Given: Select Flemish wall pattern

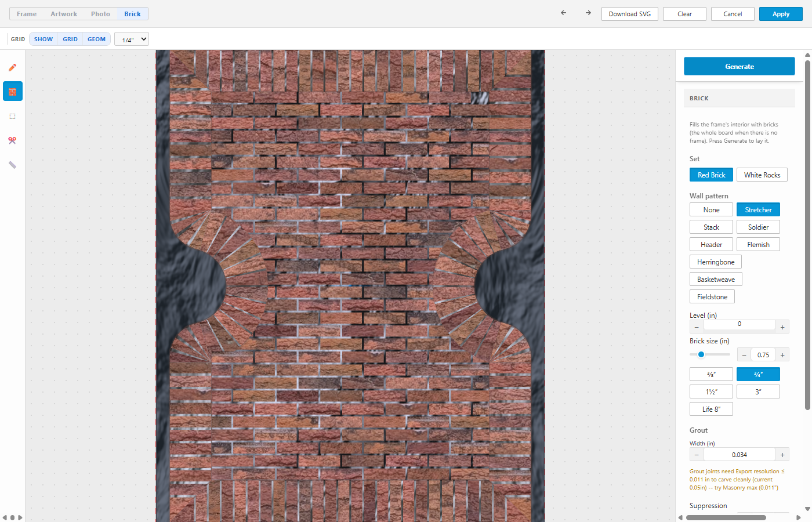Looking at the screenshot, I should point(758,244).
